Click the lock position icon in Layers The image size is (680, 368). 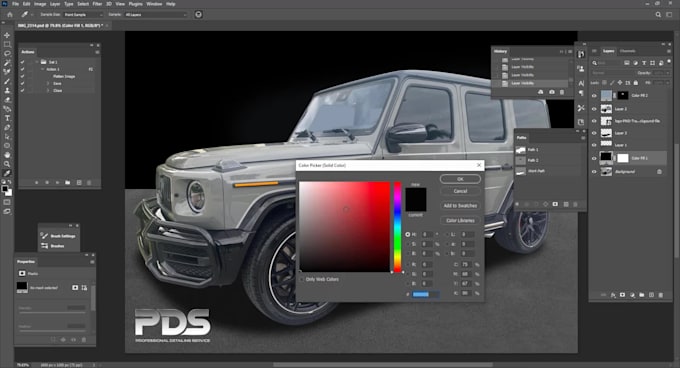click(620, 82)
